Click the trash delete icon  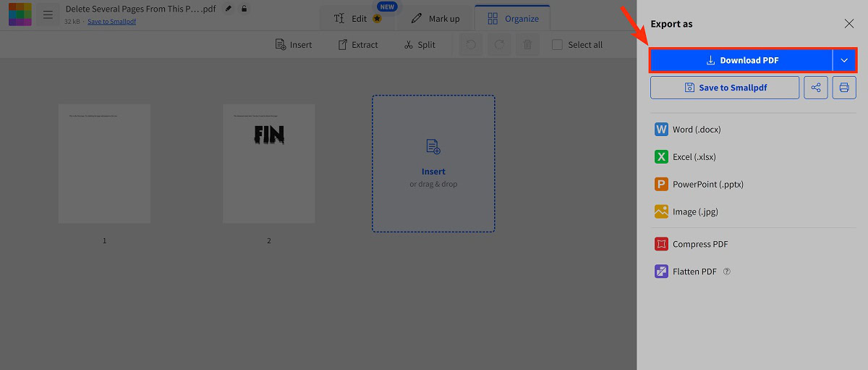527,45
